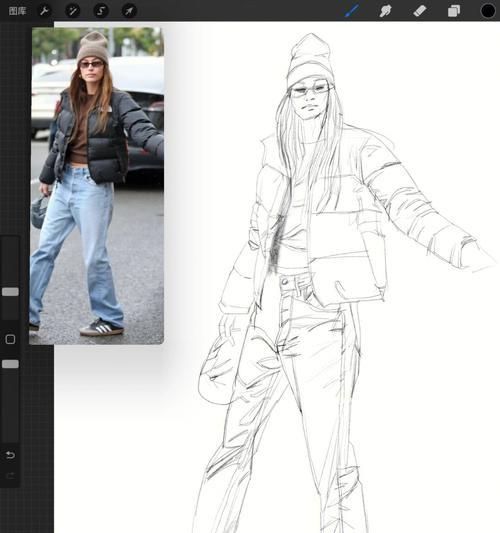This screenshot has width=500, height=533.
Task: Undo the last stroke
Action: pyautogui.click(x=10, y=454)
